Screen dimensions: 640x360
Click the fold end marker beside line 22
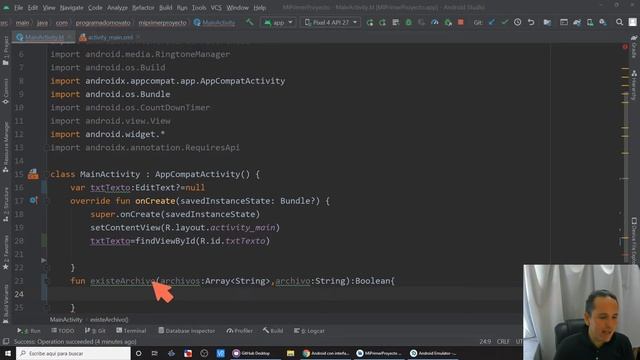45,268
